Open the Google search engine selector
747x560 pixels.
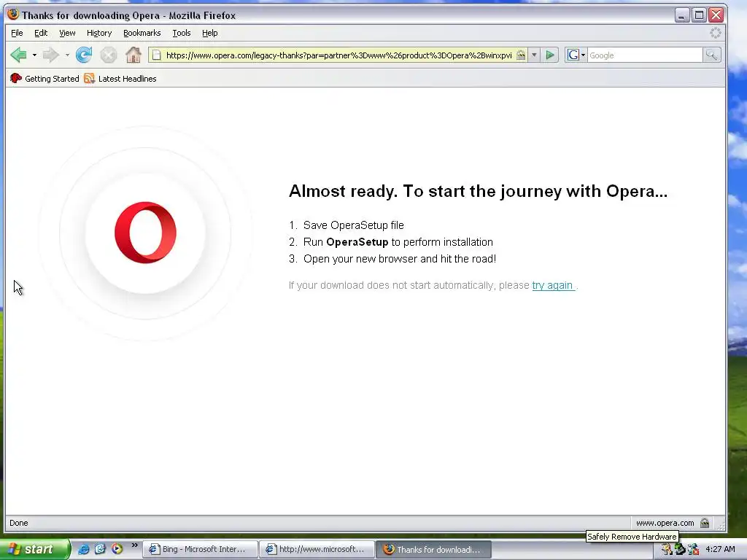[x=576, y=55]
